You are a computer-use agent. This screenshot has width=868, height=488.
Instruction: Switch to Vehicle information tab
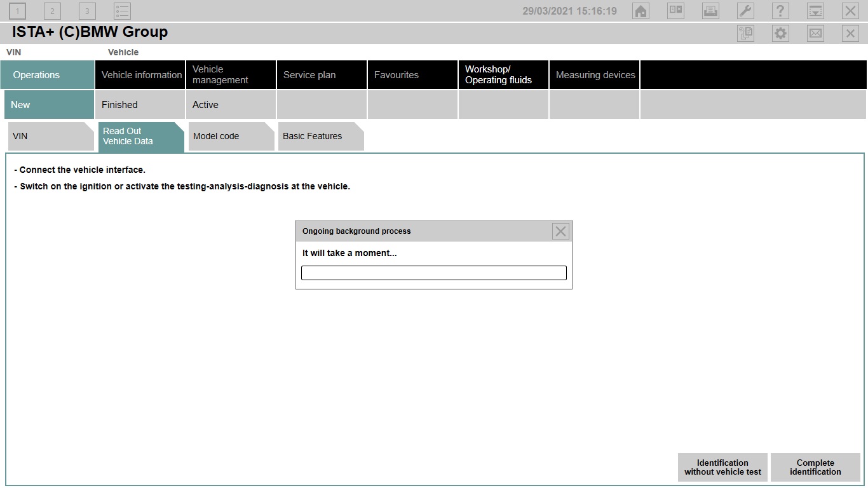coord(140,74)
